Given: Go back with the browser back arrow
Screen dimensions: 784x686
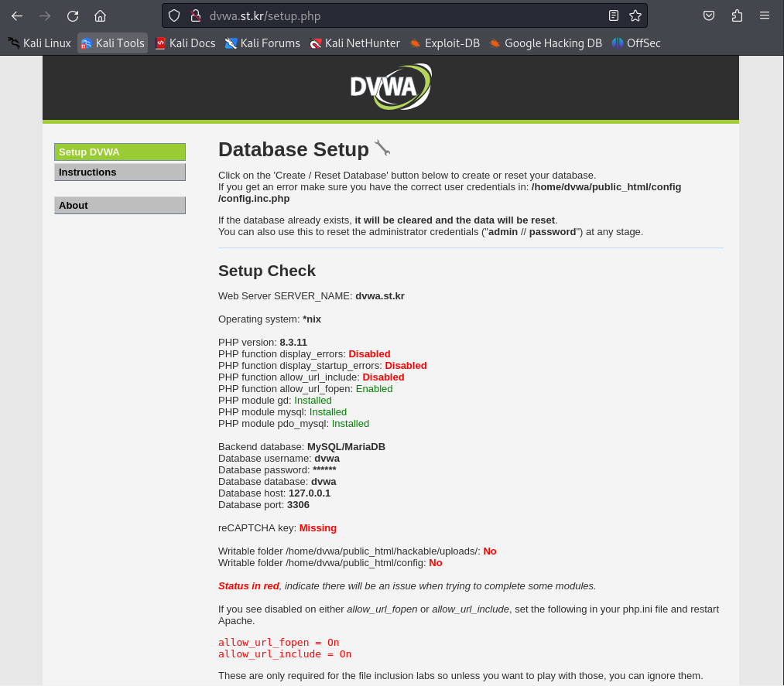Looking at the screenshot, I should 17,16.
